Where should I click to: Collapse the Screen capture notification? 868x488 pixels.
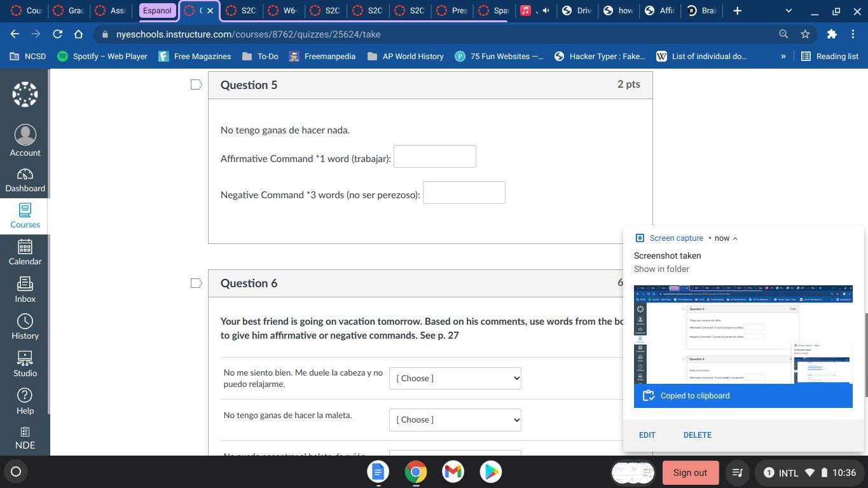point(735,238)
